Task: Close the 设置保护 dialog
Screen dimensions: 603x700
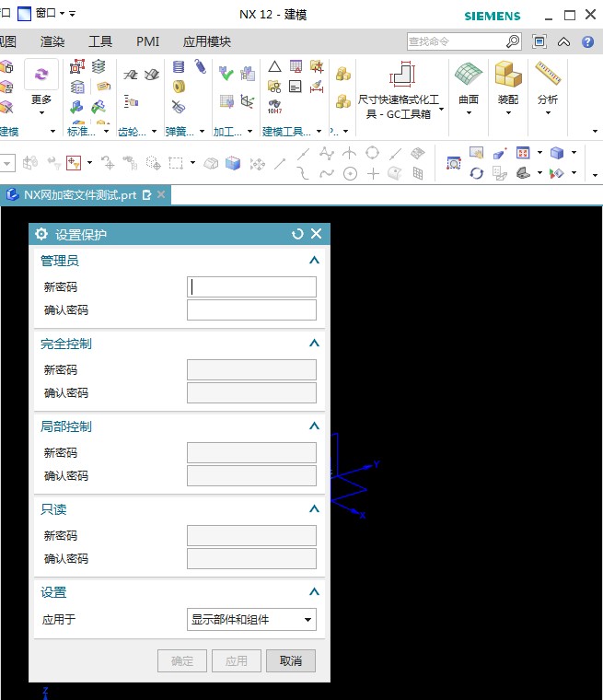Action: point(316,233)
